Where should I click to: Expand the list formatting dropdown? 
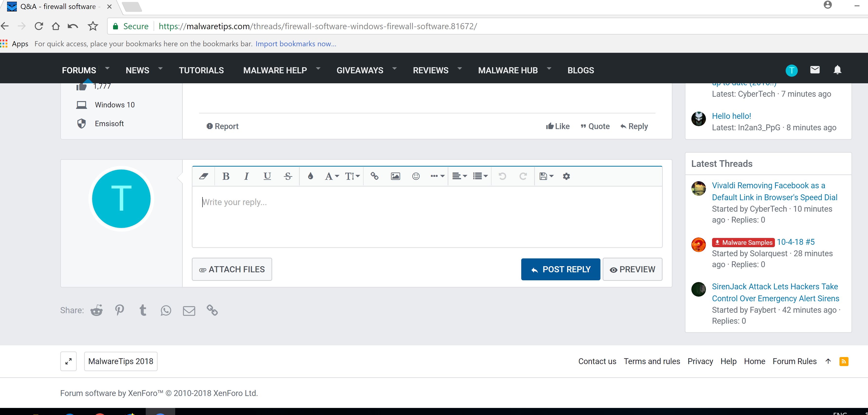(x=480, y=176)
